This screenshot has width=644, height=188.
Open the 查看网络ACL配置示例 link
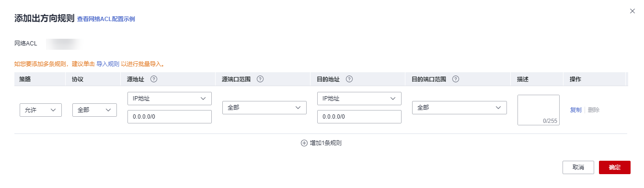tap(106, 19)
